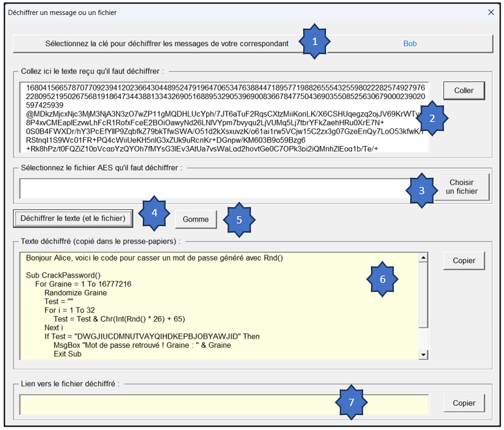Click the scrollbar down arrow in decrypted text
504x430 pixels.
[423, 354]
